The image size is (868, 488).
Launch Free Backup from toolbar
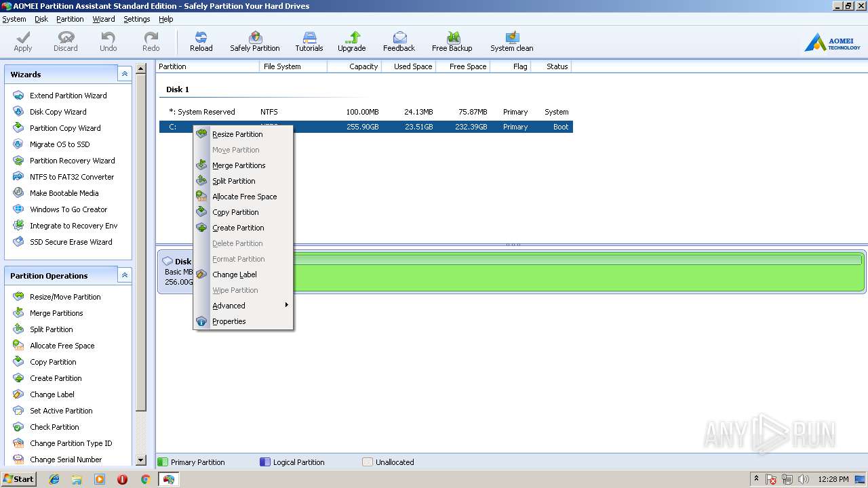tap(452, 41)
